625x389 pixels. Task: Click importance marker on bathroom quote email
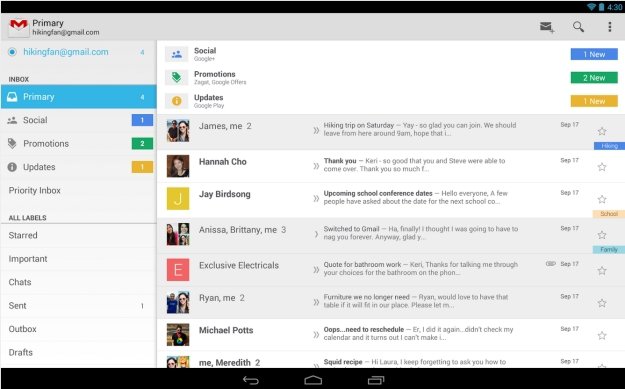tap(316, 270)
